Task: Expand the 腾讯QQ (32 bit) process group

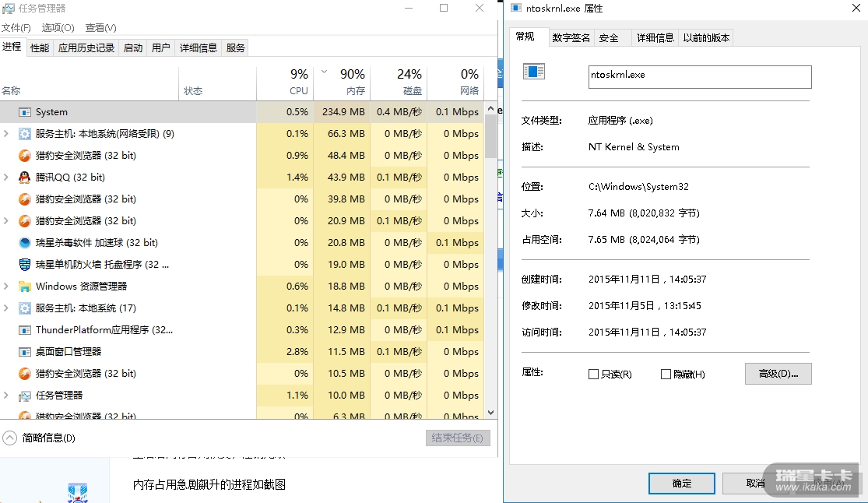Action: [x=6, y=178]
